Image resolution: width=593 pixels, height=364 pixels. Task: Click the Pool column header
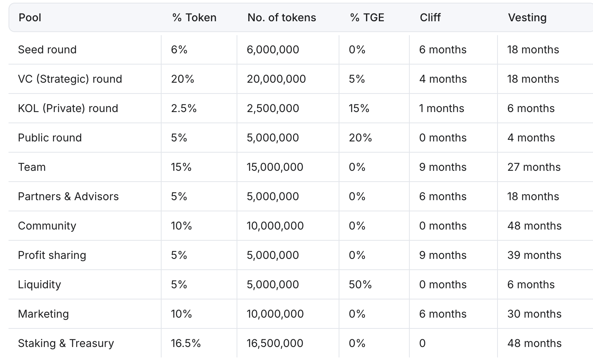coord(30,18)
